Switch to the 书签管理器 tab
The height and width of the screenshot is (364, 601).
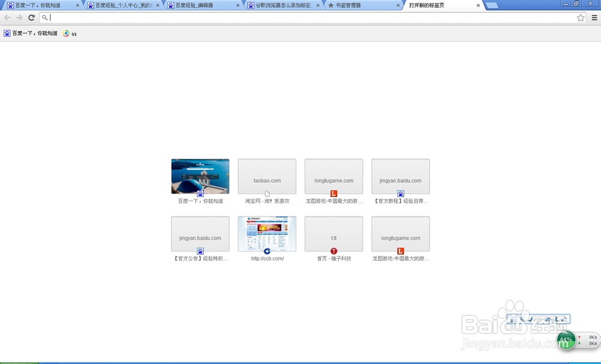click(362, 5)
